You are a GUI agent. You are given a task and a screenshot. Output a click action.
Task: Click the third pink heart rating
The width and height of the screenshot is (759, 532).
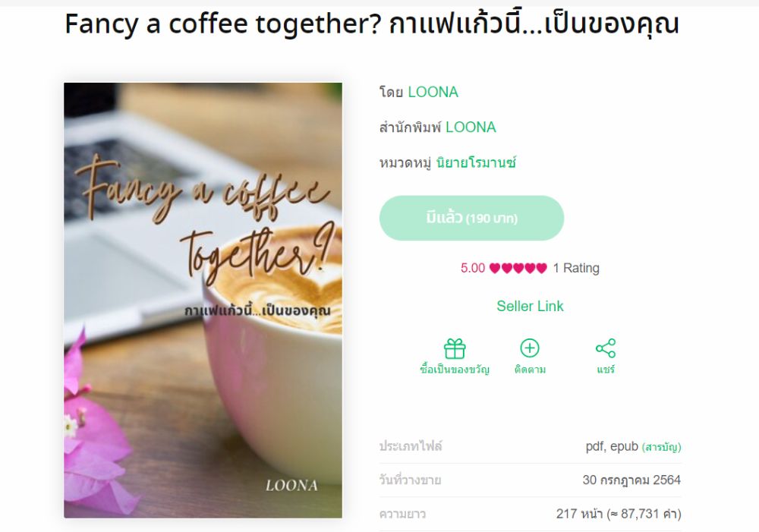[518, 268]
